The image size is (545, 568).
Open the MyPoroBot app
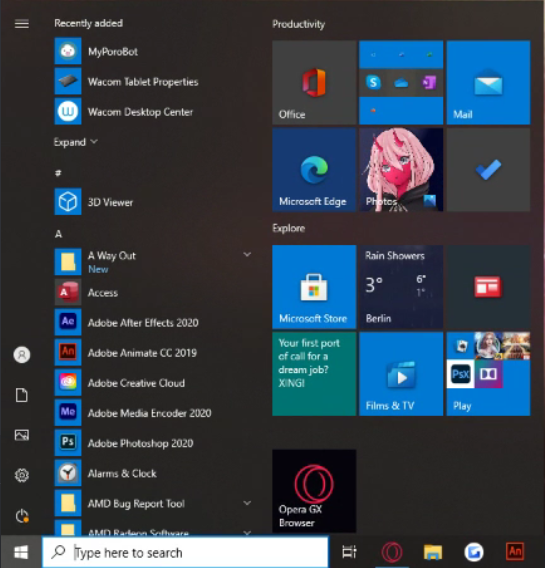152,52
